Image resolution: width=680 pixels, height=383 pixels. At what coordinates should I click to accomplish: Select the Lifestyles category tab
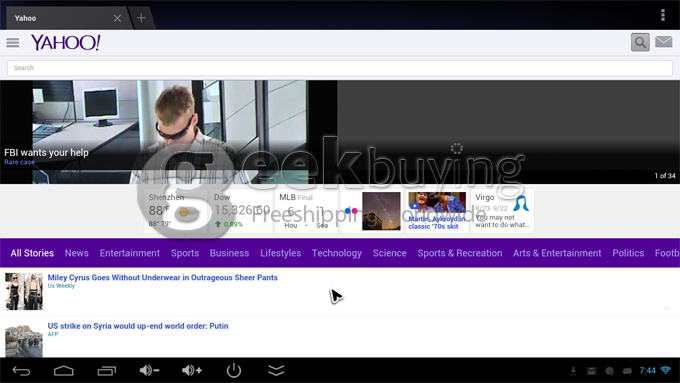[281, 253]
